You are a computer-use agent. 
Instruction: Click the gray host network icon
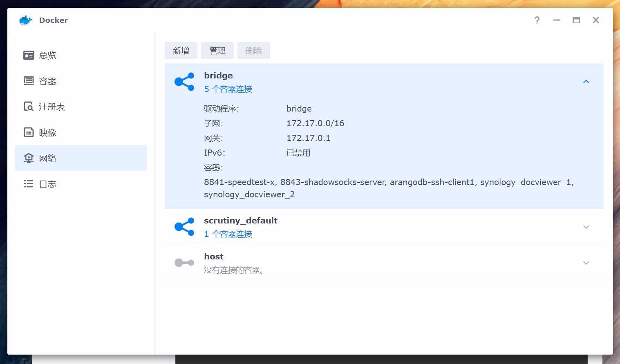click(184, 263)
